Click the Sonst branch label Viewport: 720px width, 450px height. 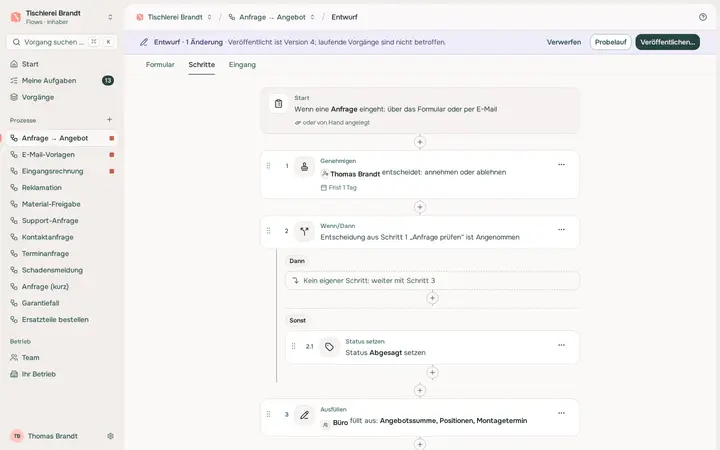click(x=298, y=321)
